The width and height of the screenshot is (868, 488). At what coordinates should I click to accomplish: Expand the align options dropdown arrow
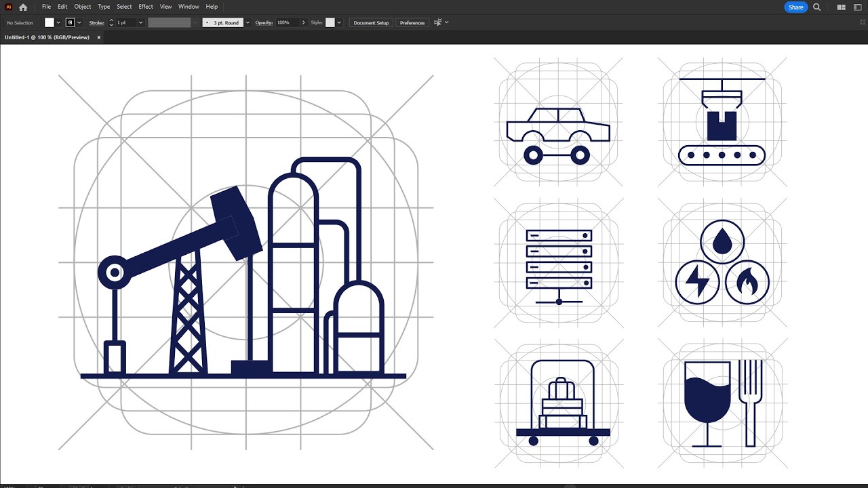pyautogui.click(x=446, y=22)
